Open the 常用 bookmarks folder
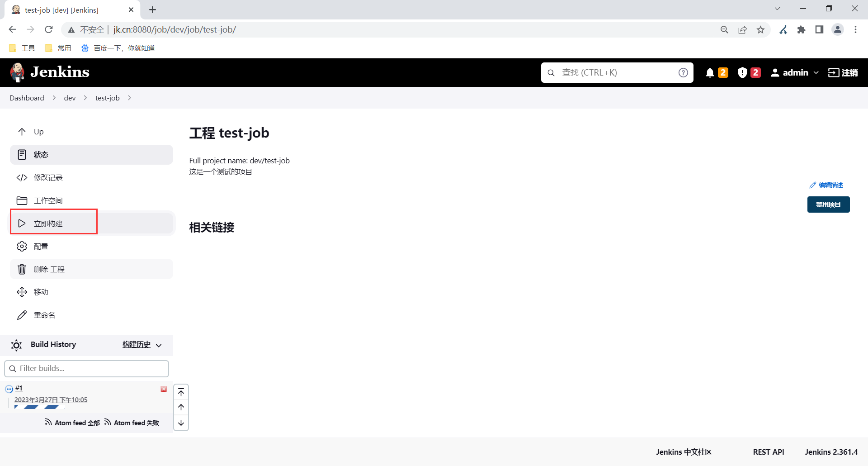The width and height of the screenshot is (868, 466). click(x=58, y=48)
